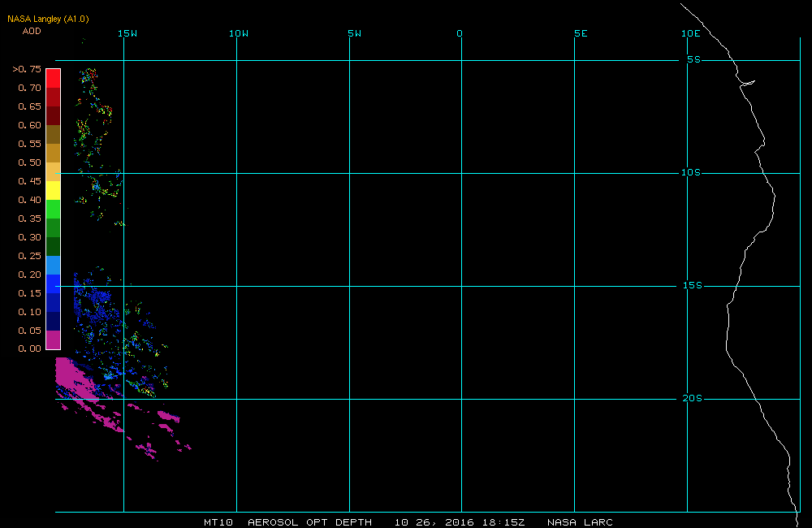The height and width of the screenshot is (528, 812).
Task: Click the brown 0.55 legend swatch
Action: click(x=54, y=134)
